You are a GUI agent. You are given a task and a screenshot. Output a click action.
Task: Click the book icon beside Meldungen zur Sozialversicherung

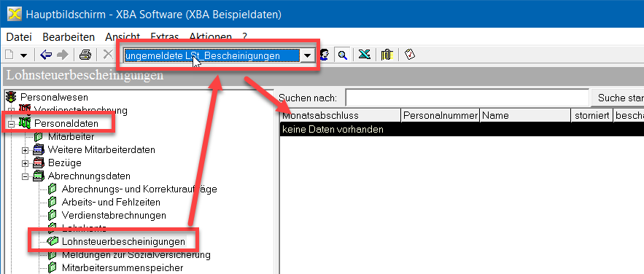pyautogui.click(x=53, y=255)
